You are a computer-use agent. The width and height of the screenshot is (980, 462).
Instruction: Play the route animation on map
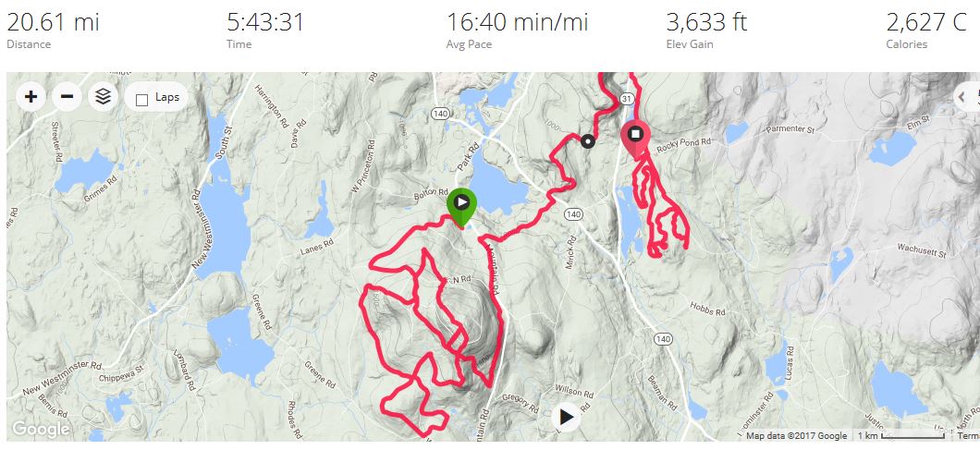566,417
